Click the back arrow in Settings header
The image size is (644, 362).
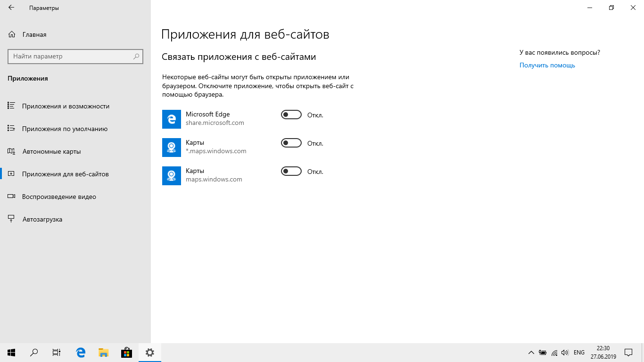11,8
